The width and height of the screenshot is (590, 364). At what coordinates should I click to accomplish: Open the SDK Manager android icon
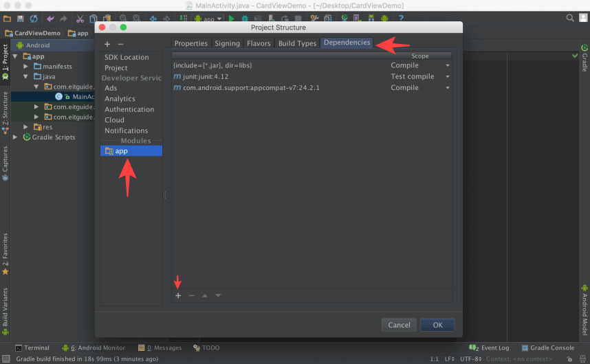tap(371, 18)
